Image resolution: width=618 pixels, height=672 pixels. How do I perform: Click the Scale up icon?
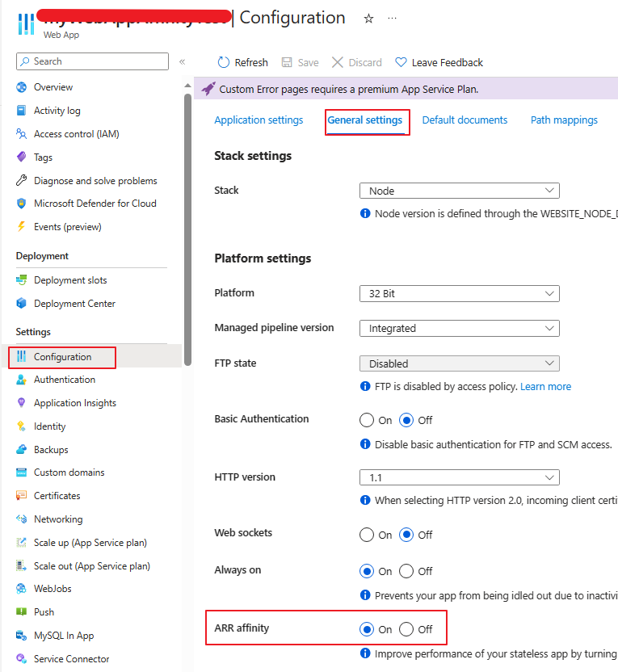point(22,542)
